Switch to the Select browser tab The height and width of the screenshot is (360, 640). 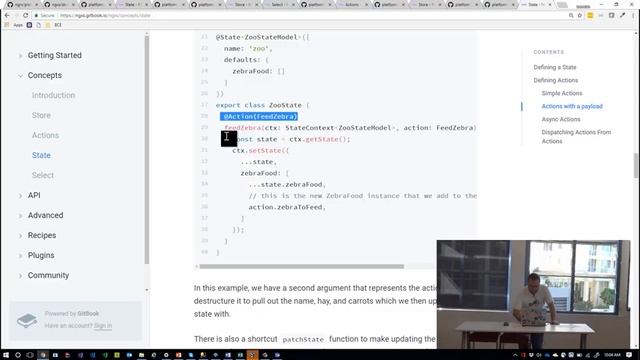click(279, 5)
